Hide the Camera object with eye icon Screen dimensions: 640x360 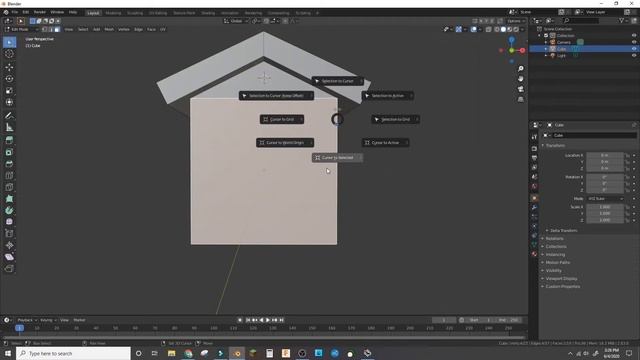(x=634, y=42)
